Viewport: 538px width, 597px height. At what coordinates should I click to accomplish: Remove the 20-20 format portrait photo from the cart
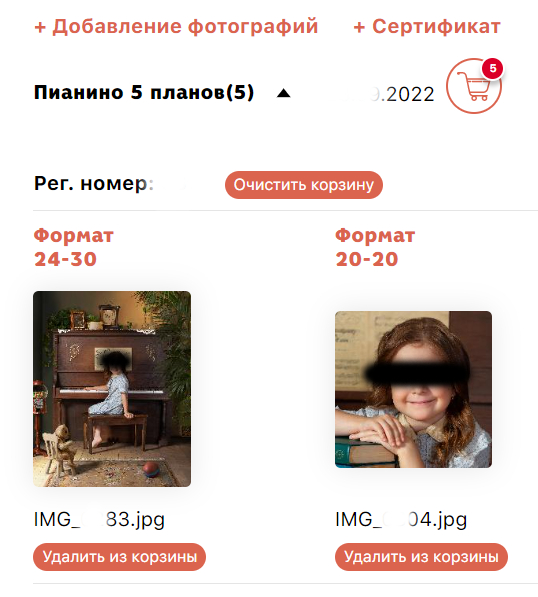tap(421, 557)
